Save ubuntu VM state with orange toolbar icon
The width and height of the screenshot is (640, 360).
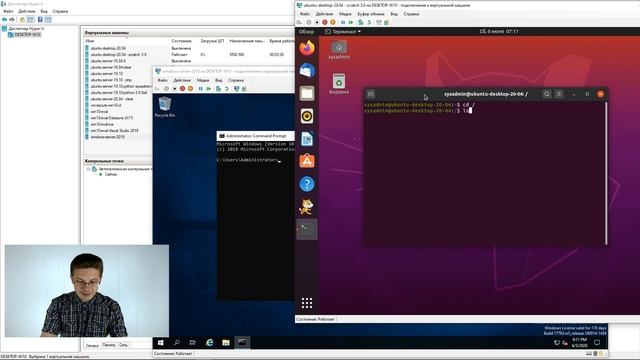(x=333, y=22)
